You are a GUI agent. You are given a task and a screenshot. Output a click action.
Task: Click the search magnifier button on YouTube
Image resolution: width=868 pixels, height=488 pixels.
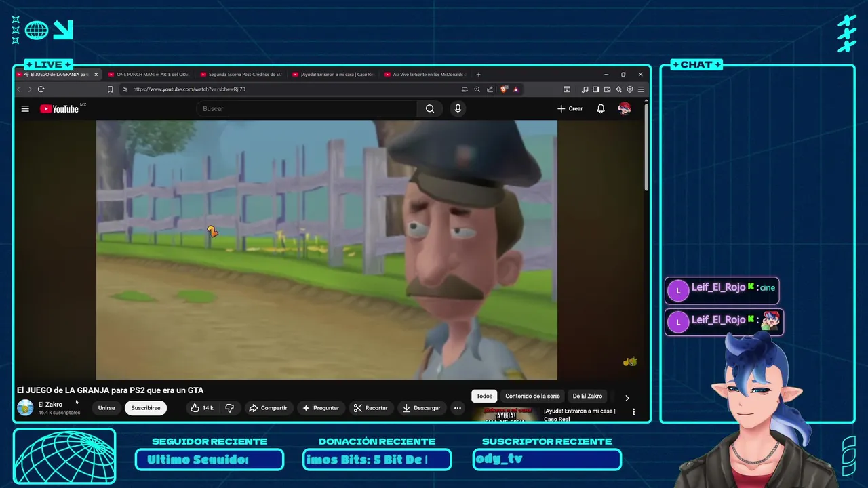[430, 109]
